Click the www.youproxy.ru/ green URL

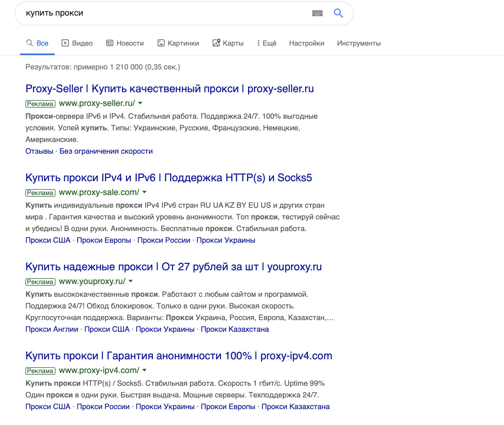point(92,281)
